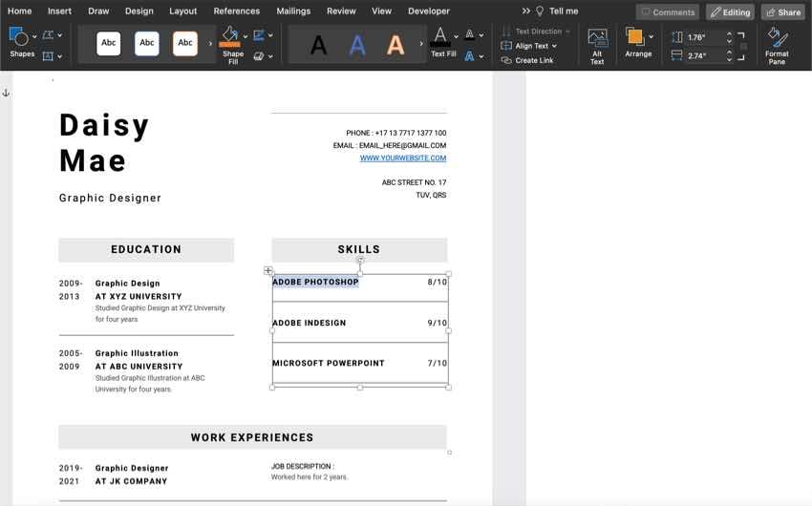Apply the blue A WordArt style
812x506 pixels.
click(x=357, y=45)
